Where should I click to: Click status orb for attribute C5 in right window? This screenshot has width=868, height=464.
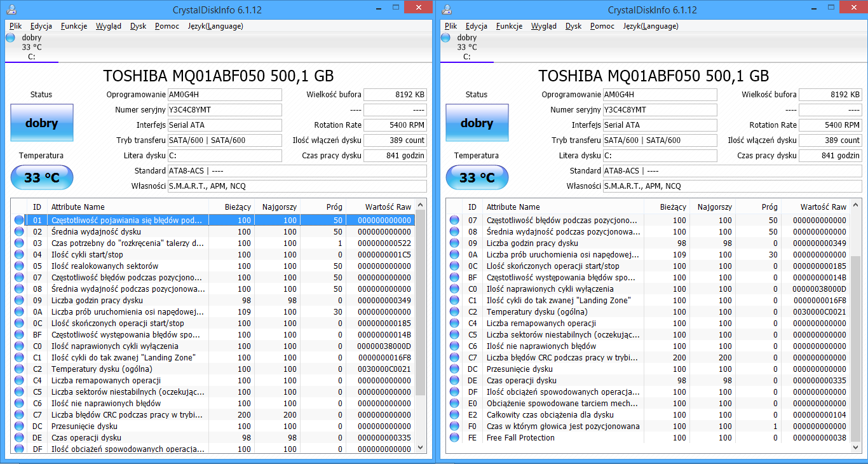pyautogui.click(x=454, y=335)
